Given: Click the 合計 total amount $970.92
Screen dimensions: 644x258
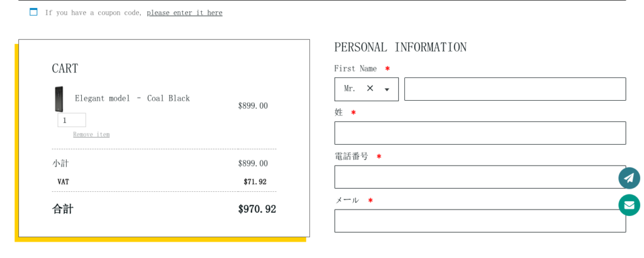Looking at the screenshot, I should [257, 209].
